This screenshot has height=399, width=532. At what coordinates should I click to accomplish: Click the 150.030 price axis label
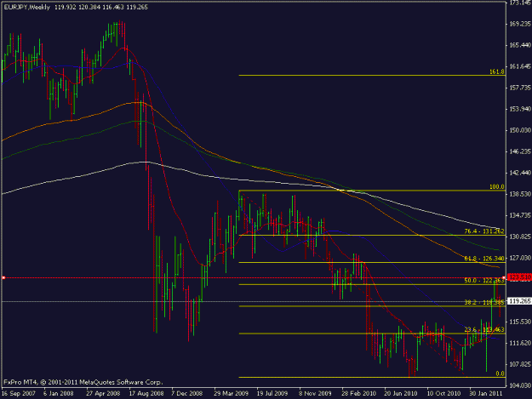pos(520,130)
